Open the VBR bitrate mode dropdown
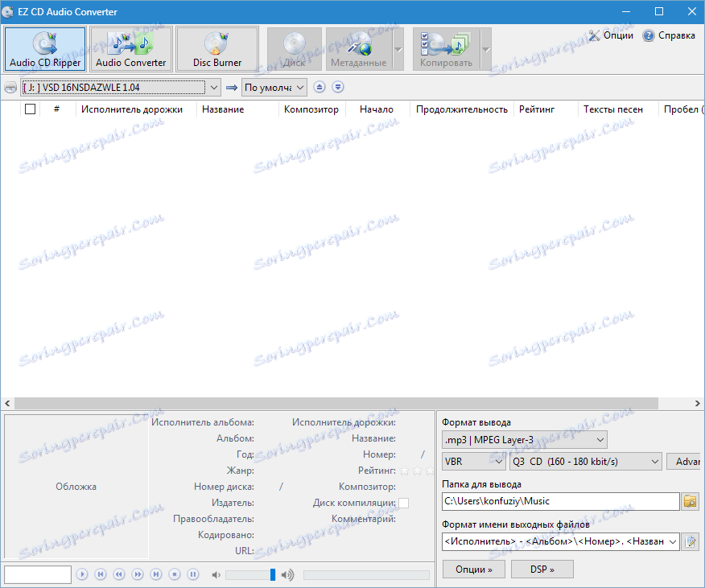Viewport: 705px width, 588px height. [x=473, y=461]
